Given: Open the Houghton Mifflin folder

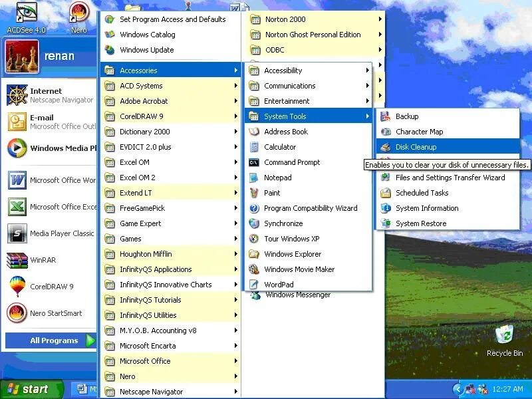Looking at the screenshot, I should point(171,254).
